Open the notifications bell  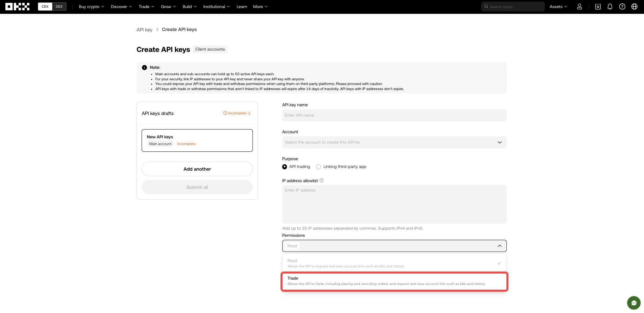point(610,6)
